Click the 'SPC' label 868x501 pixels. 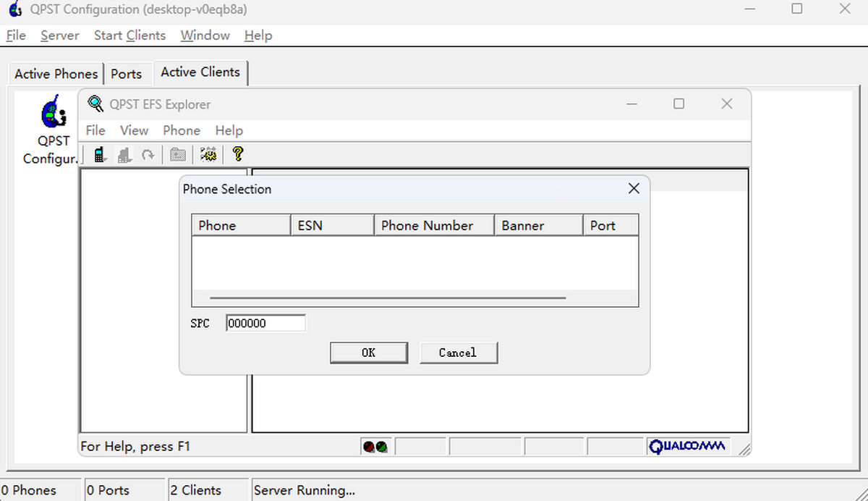(x=200, y=324)
